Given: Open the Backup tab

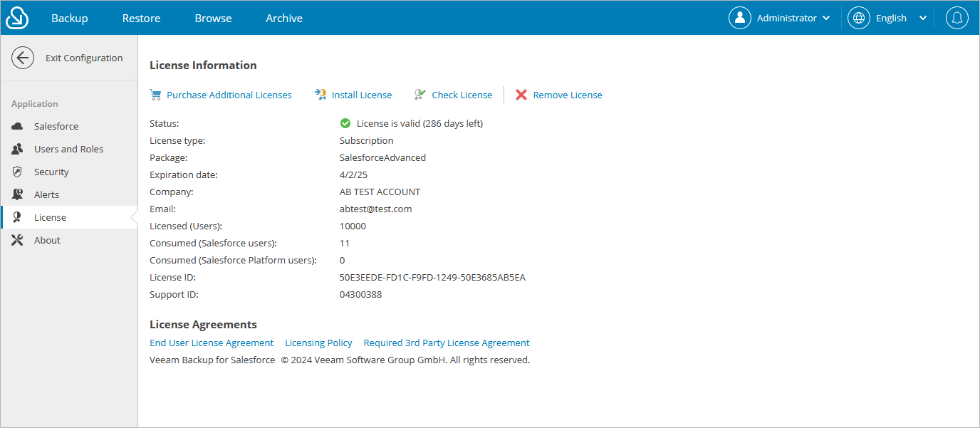Looking at the screenshot, I should point(70,18).
